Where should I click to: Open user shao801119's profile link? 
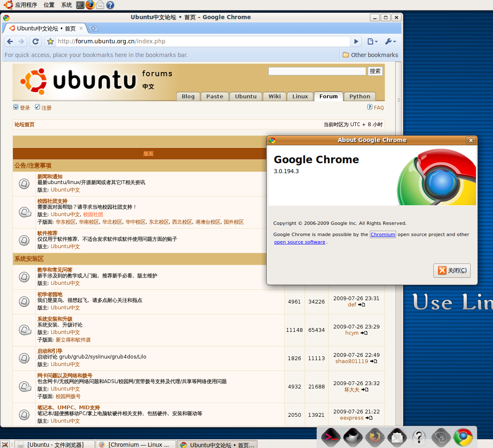(352, 361)
